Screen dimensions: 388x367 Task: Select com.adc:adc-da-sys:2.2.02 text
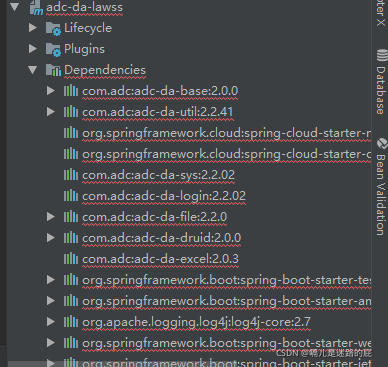coord(158,175)
